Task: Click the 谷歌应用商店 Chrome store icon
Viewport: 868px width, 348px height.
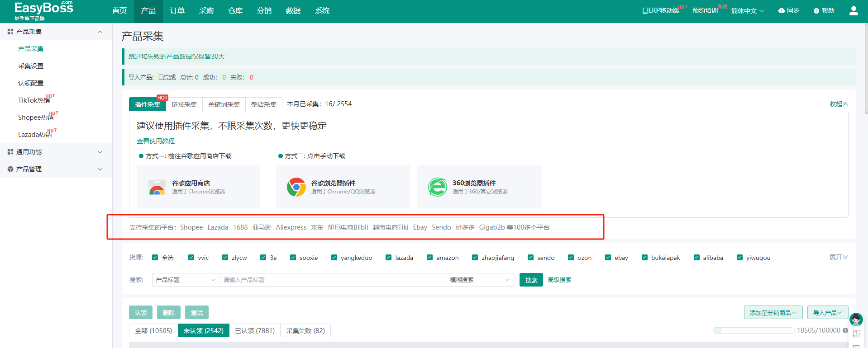Action: click(x=157, y=187)
